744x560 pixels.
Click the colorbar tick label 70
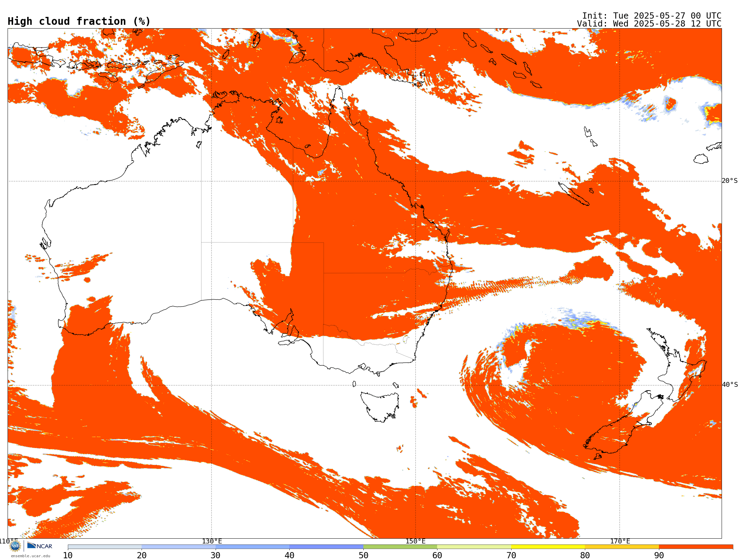511,556
